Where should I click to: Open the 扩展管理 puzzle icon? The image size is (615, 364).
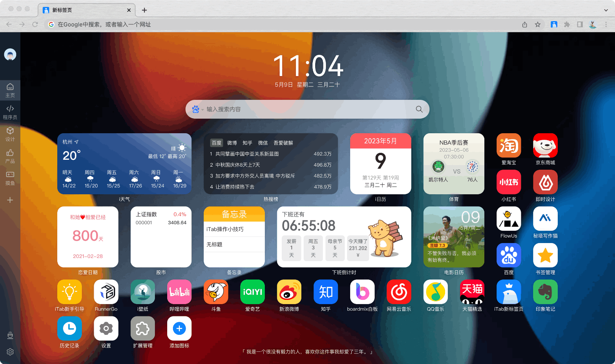143,329
